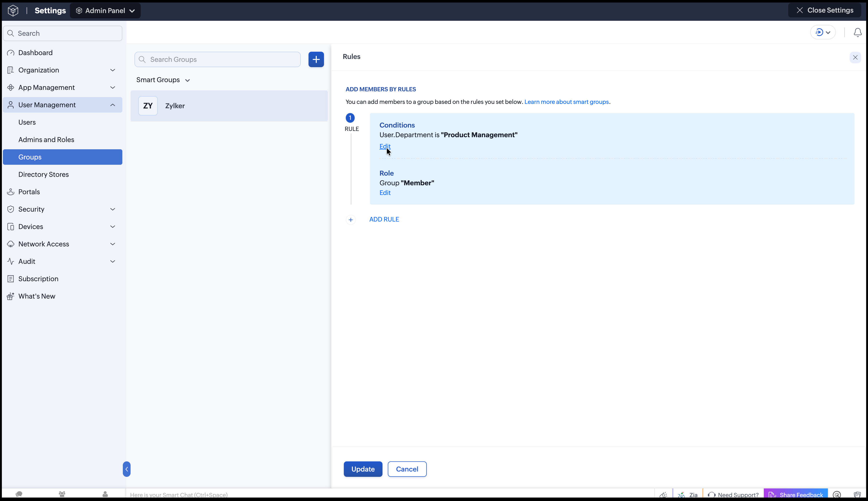
Task: Expand the Organization section
Action: pos(63,70)
